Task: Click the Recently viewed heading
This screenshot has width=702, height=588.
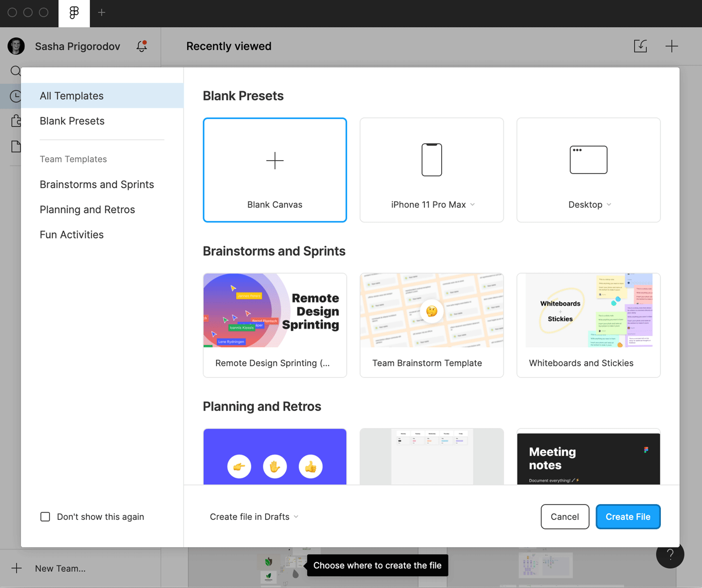Action: (x=229, y=46)
